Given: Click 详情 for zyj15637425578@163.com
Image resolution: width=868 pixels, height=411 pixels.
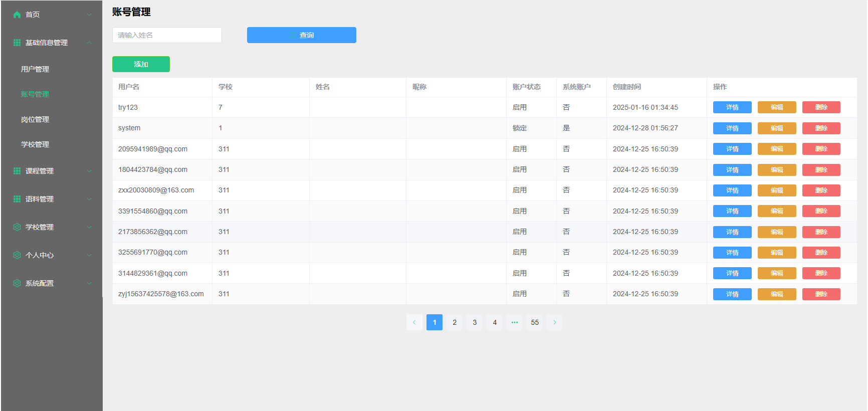Looking at the screenshot, I should (x=732, y=294).
